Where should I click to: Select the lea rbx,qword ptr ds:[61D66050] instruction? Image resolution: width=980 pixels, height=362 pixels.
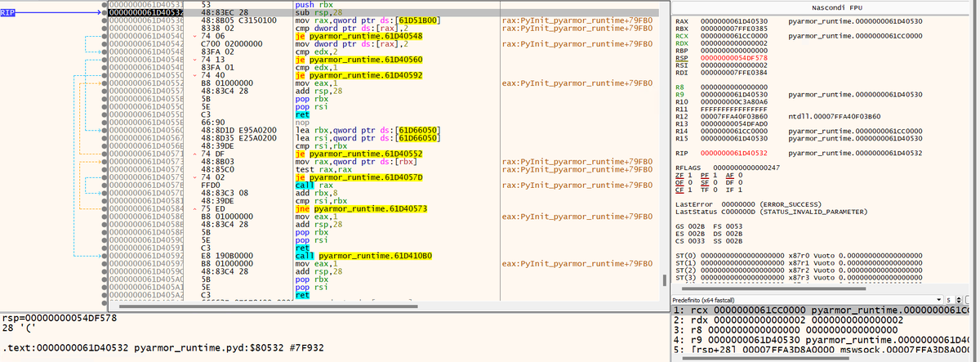[x=367, y=130]
